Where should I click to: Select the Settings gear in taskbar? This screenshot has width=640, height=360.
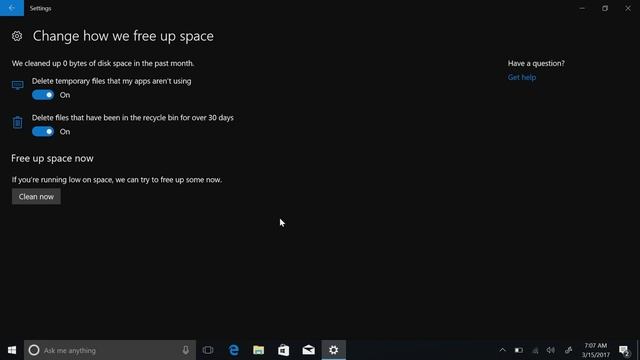click(x=333, y=350)
